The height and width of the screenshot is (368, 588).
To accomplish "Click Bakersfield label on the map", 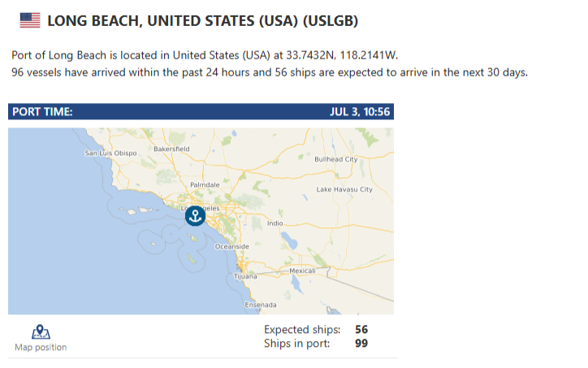I will (171, 149).
